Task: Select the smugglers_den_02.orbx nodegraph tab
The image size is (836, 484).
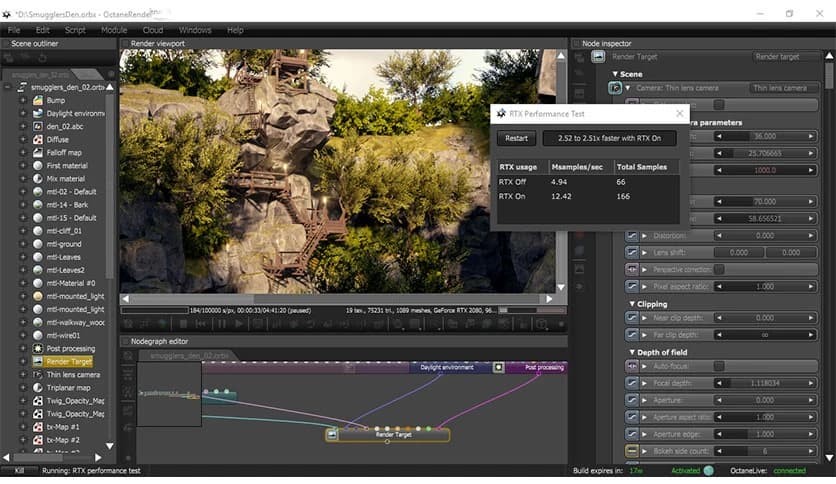Action: pyautogui.click(x=189, y=355)
